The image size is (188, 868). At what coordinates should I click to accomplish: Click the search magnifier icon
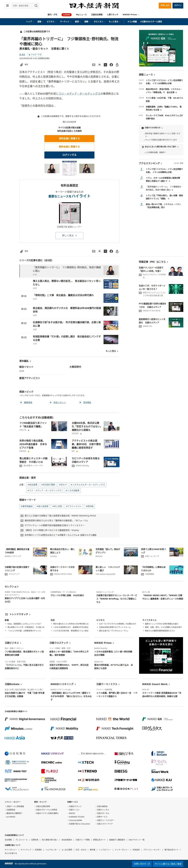pos(36,5)
